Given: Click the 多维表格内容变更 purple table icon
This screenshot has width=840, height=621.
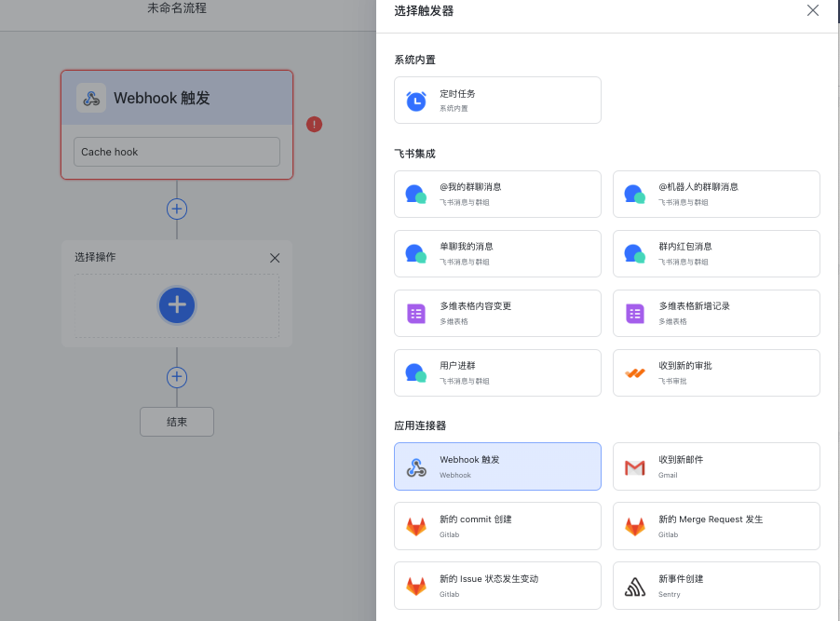Looking at the screenshot, I should 416,314.
